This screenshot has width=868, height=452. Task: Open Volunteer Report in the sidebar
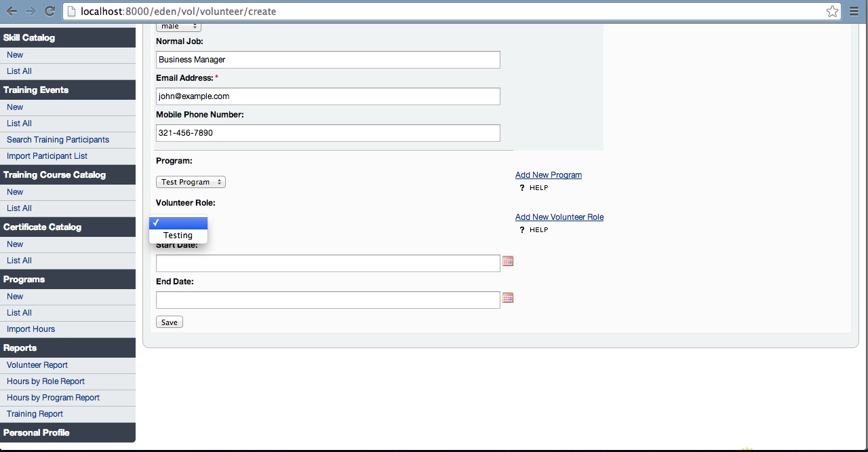point(37,365)
